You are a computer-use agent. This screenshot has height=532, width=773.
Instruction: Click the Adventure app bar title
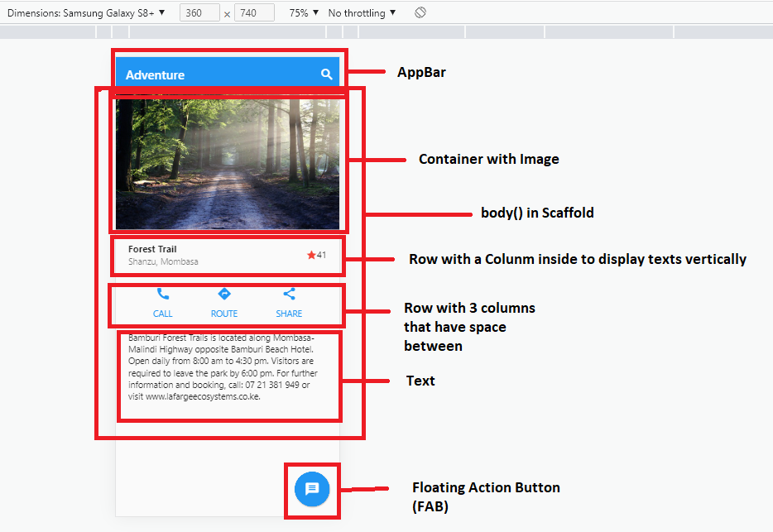[155, 74]
